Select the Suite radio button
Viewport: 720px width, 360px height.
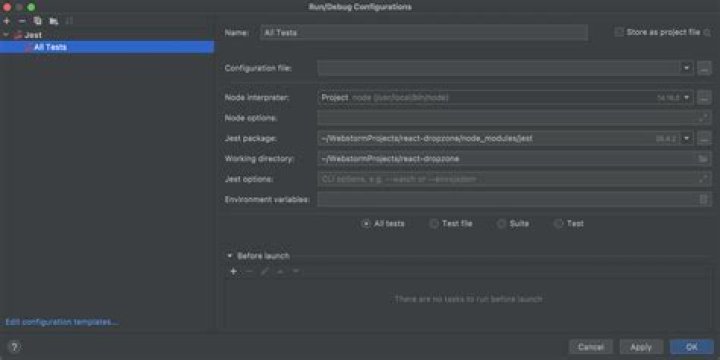pyautogui.click(x=501, y=224)
